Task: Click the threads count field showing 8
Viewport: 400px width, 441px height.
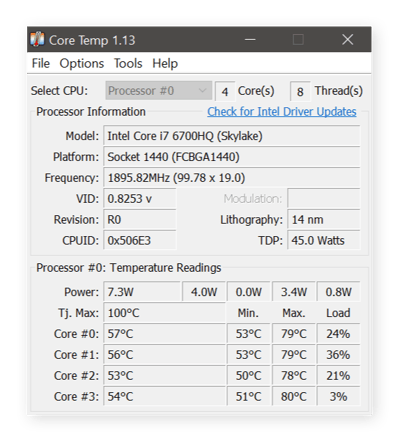Action: click(300, 91)
